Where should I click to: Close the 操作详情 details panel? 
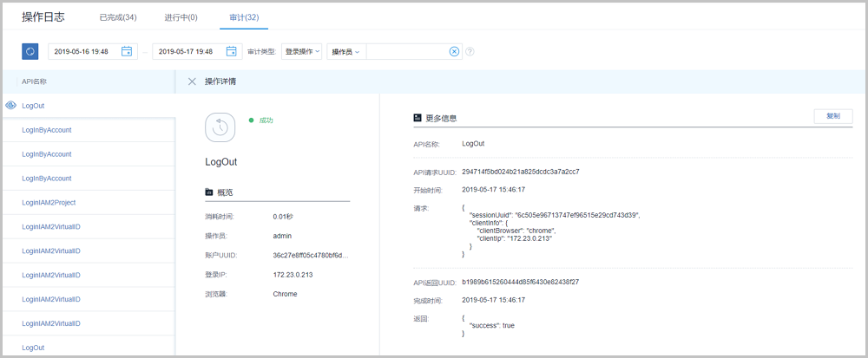(192, 81)
